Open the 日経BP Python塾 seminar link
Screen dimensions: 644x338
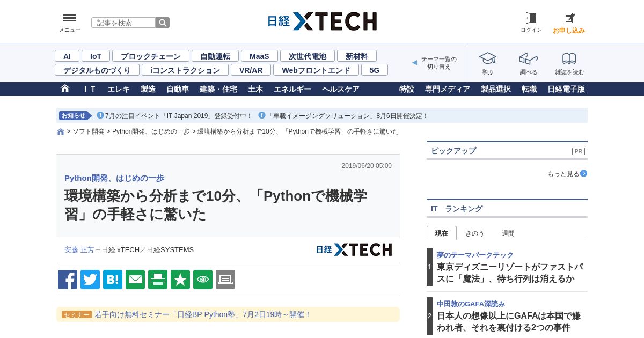[203, 314]
